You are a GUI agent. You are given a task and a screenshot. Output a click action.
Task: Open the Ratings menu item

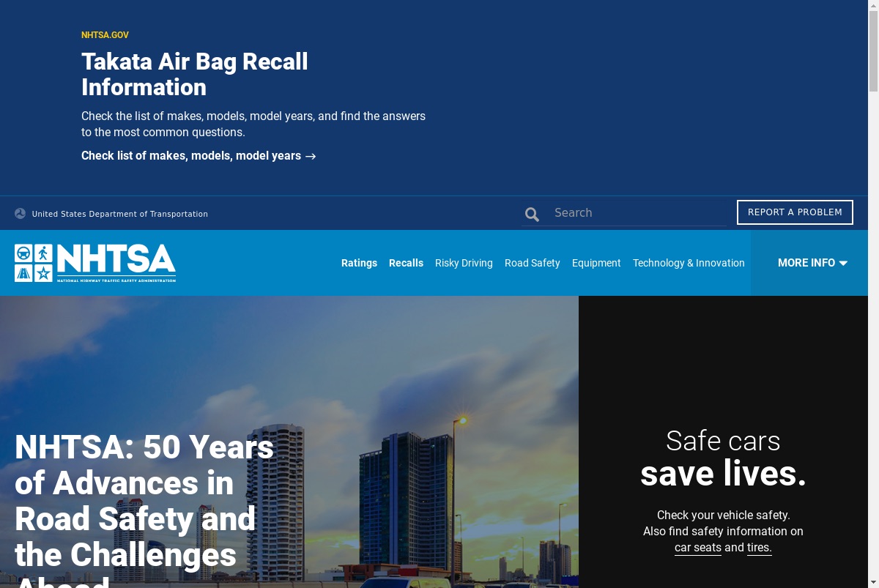pyautogui.click(x=359, y=263)
